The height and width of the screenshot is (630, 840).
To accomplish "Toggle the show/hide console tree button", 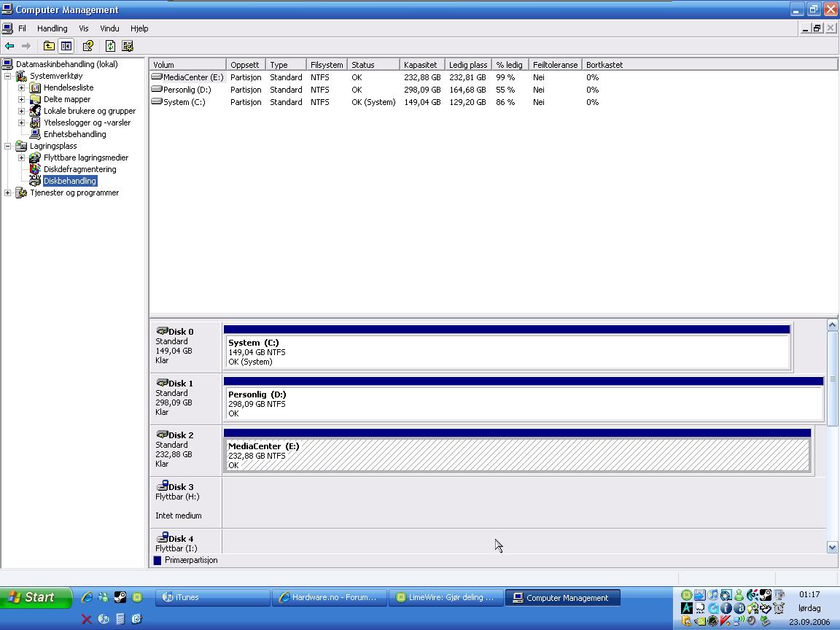I will (66, 46).
